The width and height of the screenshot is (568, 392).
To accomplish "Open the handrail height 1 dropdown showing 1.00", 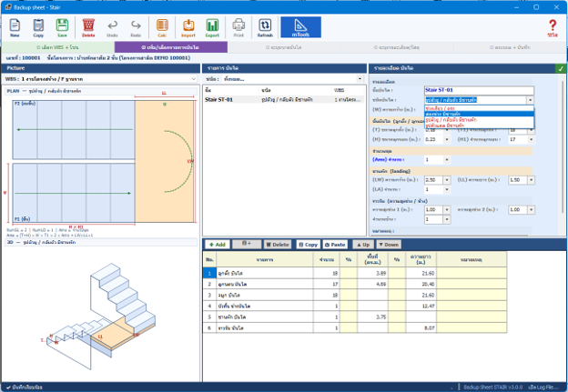I will (x=447, y=209).
